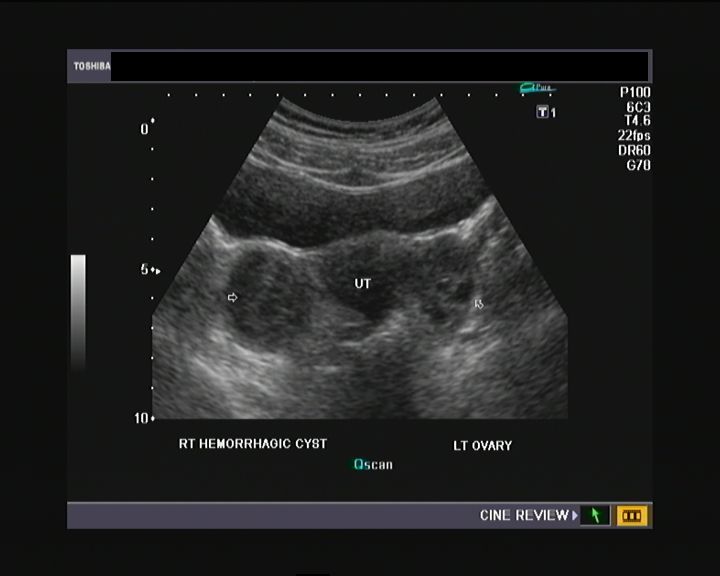720x576 pixels.
Task: Click the 22fps frame rate readout
Action: click(x=635, y=135)
